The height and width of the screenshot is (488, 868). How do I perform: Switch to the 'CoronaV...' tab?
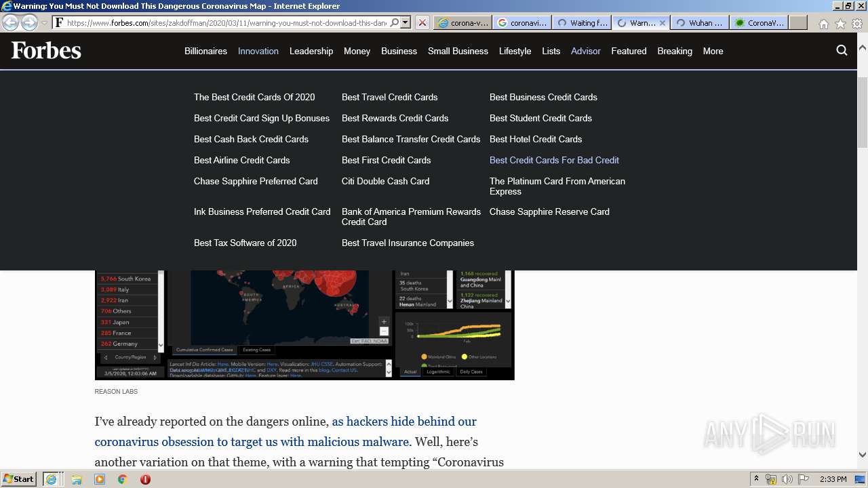[x=759, y=22]
